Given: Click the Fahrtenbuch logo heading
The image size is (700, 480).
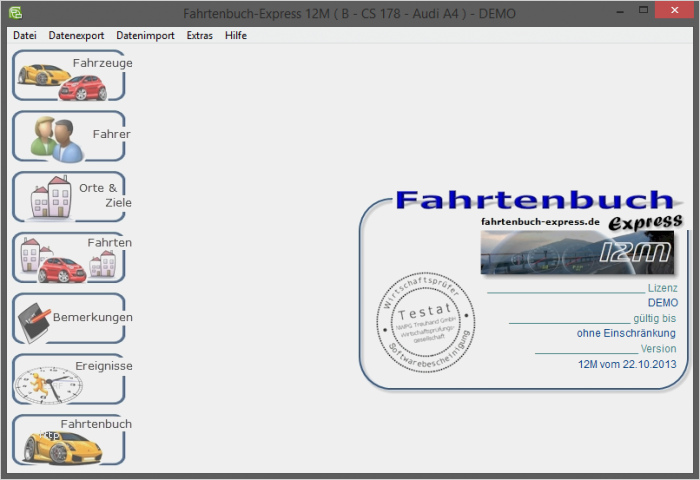Looking at the screenshot, I should point(534,200).
